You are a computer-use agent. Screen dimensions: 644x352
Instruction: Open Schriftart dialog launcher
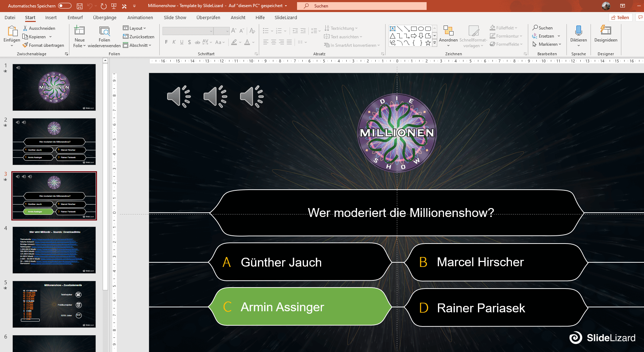256,54
